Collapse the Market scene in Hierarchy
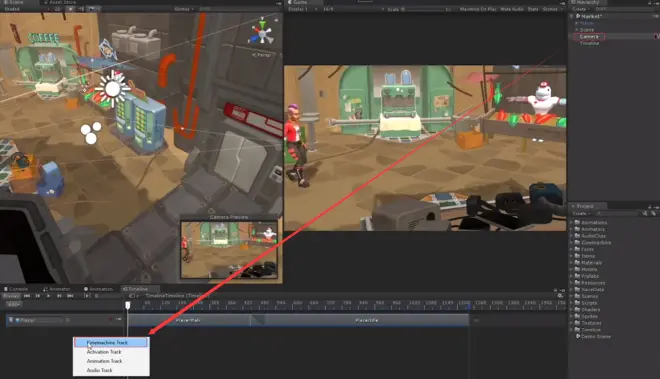This screenshot has height=379, width=660. click(572, 16)
